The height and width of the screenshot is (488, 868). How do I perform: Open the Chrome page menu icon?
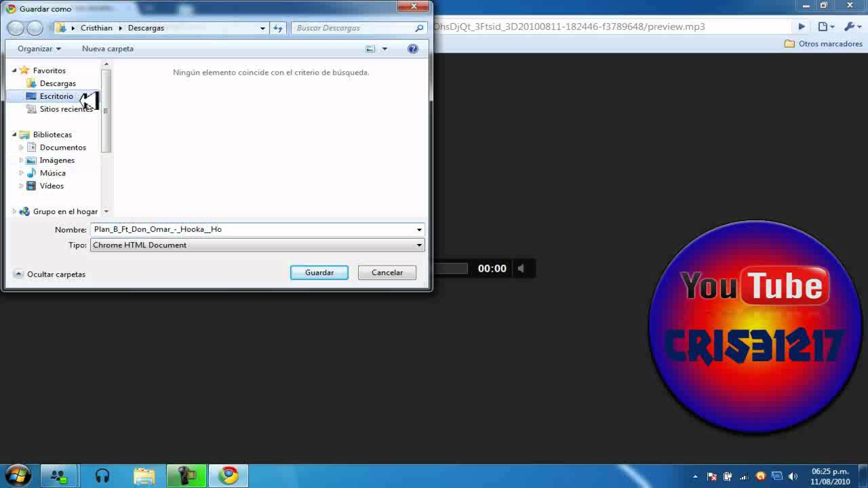(x=825, y=26)
